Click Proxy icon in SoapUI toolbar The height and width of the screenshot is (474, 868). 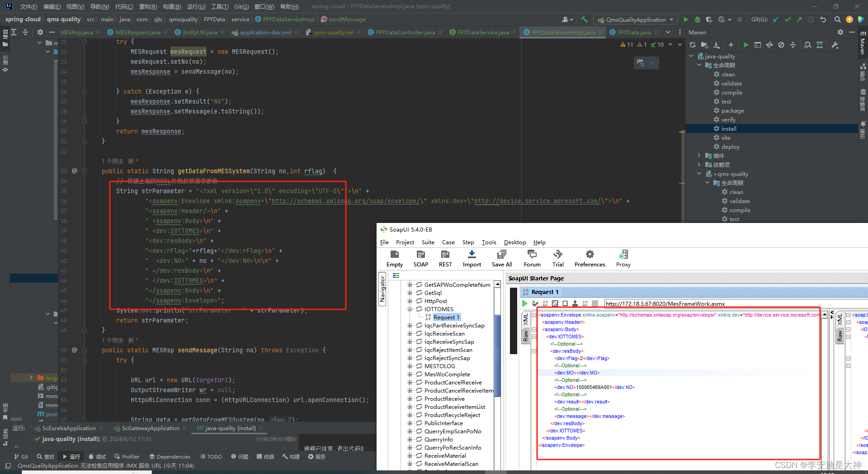tap(623, 259)
